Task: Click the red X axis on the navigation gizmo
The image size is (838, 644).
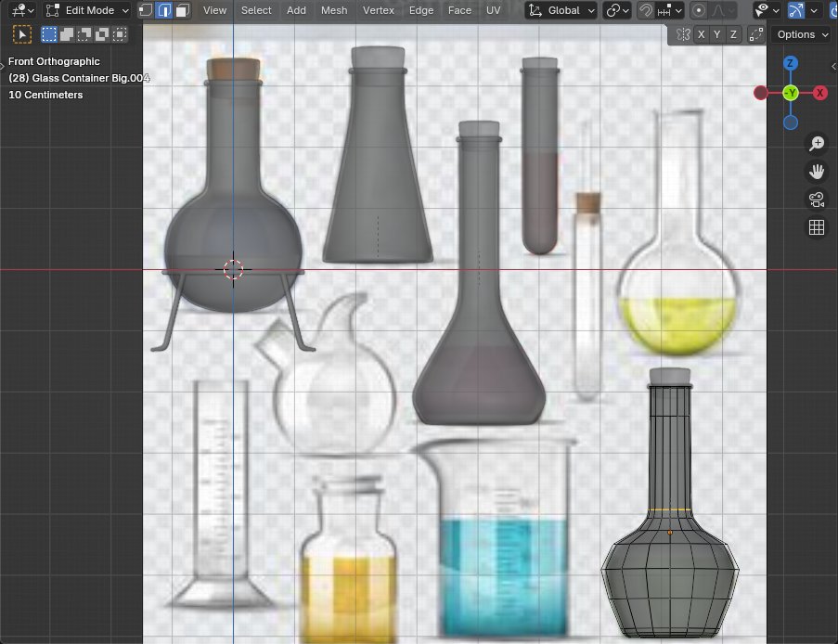Action: [820, 93]
